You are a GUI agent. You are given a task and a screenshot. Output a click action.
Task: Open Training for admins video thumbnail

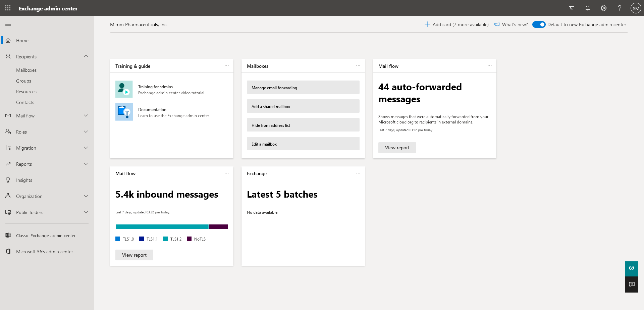coord(124,89)
